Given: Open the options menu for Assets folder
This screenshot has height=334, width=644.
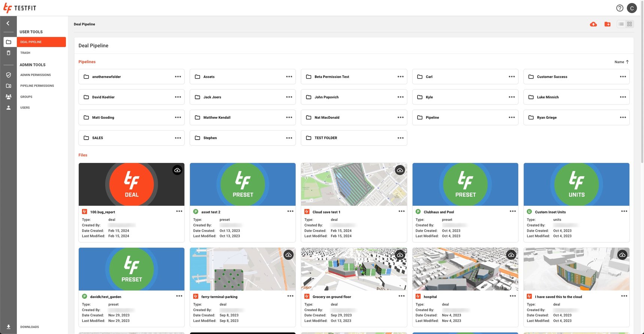Looking at the screenshot, I should click(289, 77).
